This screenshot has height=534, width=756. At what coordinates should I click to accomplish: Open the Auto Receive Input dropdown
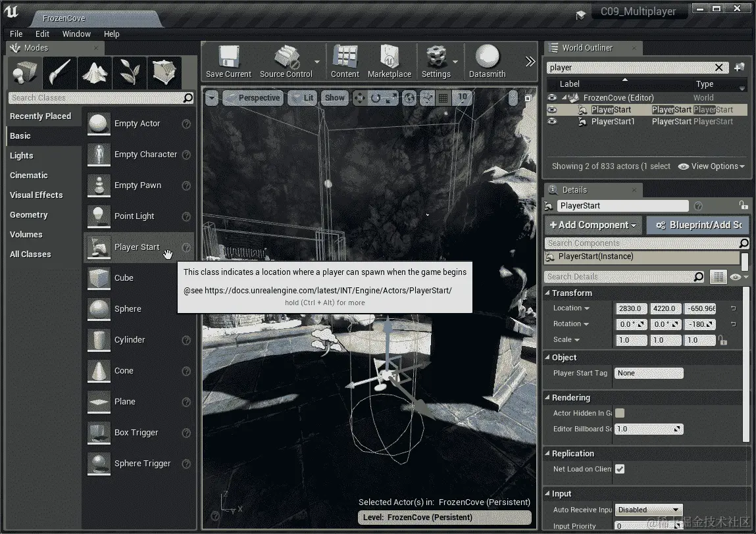[649, 510]
